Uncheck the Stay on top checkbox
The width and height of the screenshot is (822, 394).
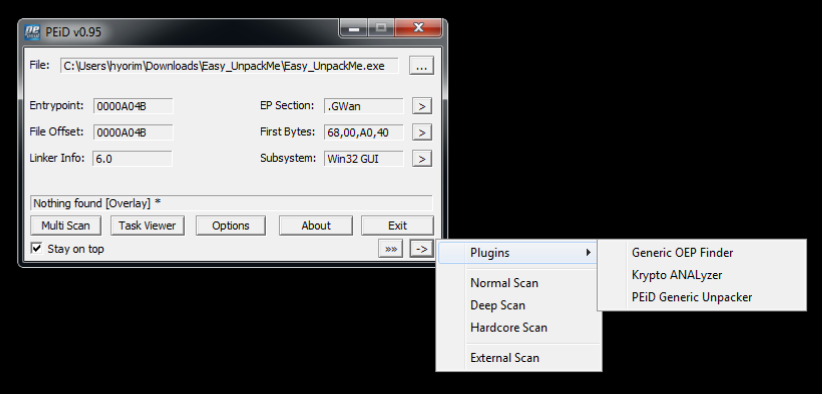(x=36, y=248)
